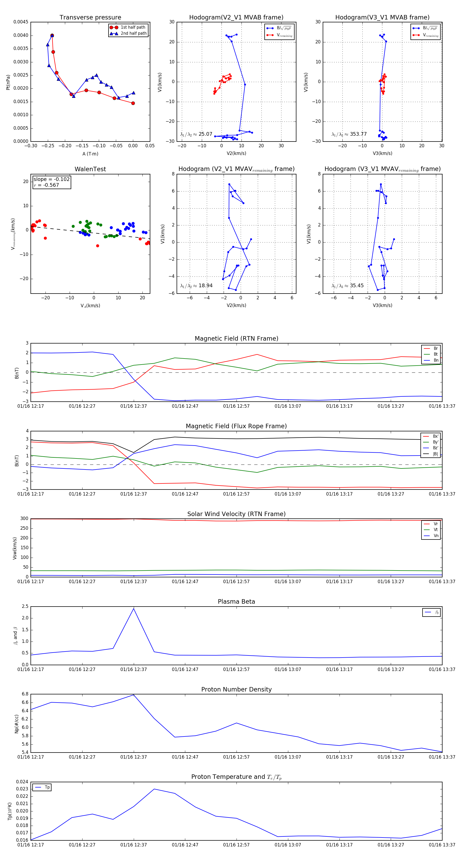Click 'Hodogram(V3_V1 MVAB frame)' title
Image resolution: width=473 pixels, height=868 pixels.
(x=382, y=18)
